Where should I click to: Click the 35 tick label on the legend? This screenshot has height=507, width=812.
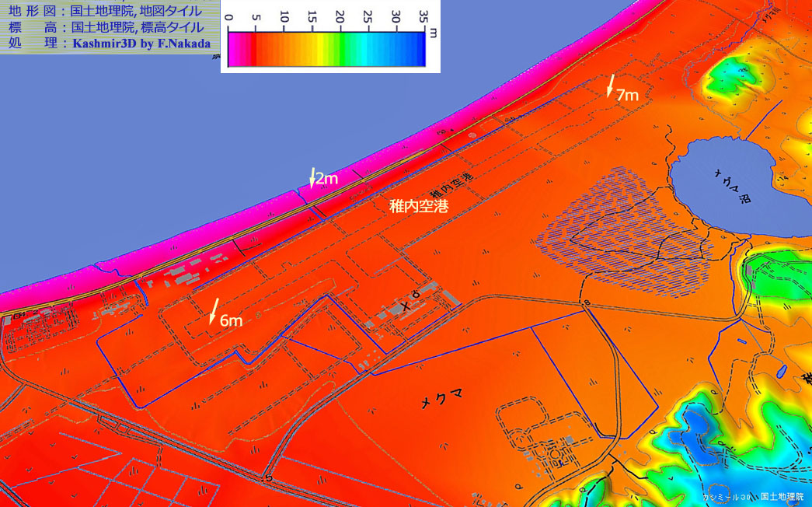tap(423, 17)
